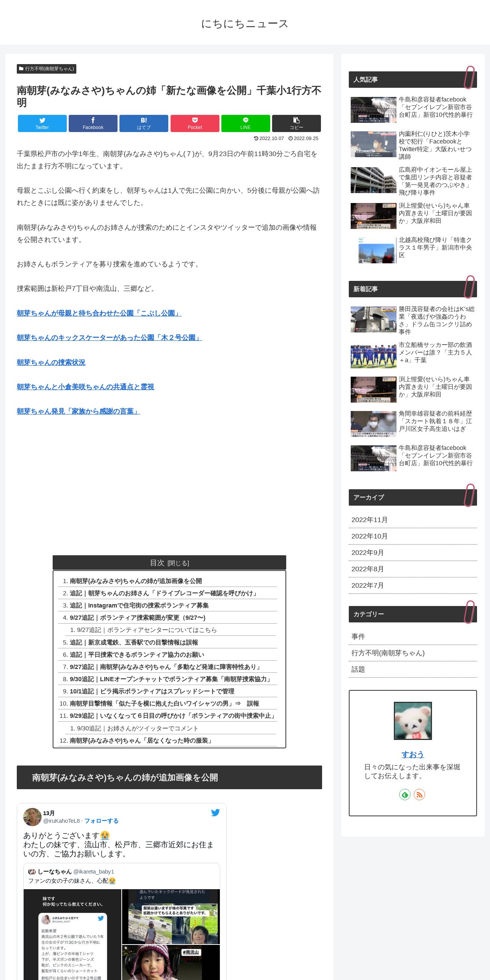Open @iruKahoTeL8 handle in tweet
The height and width of the screenshot is (980, 490).
61,821
